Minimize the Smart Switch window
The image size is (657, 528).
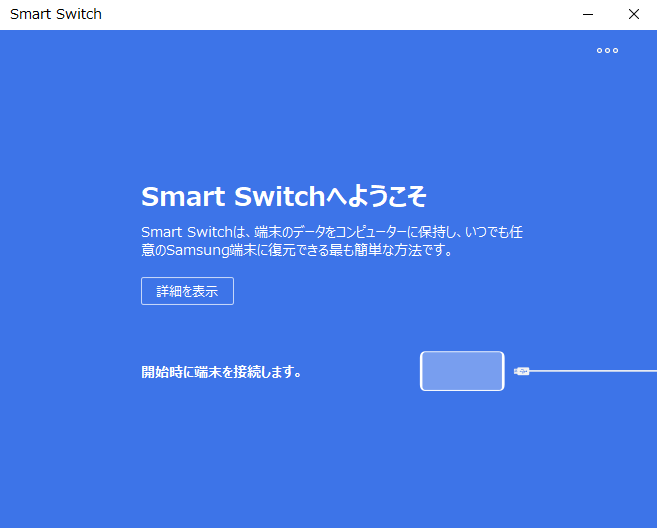(x=588, y=14)
